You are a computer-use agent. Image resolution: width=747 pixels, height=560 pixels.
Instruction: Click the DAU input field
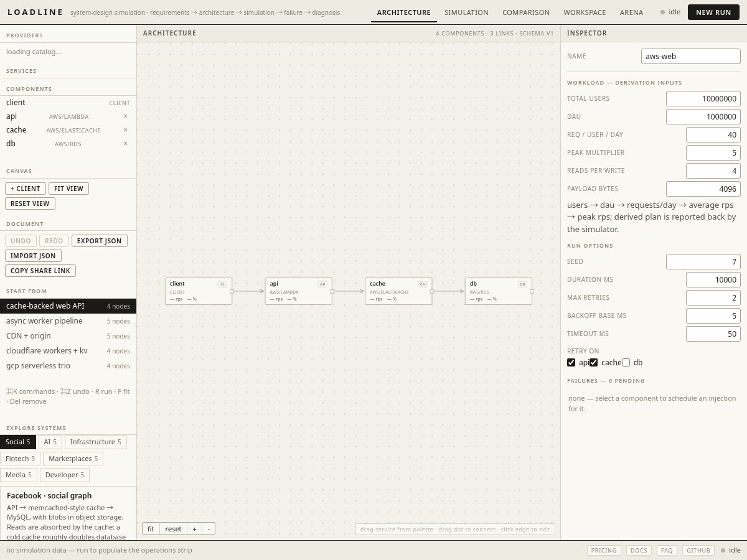(x=703, y=116)
